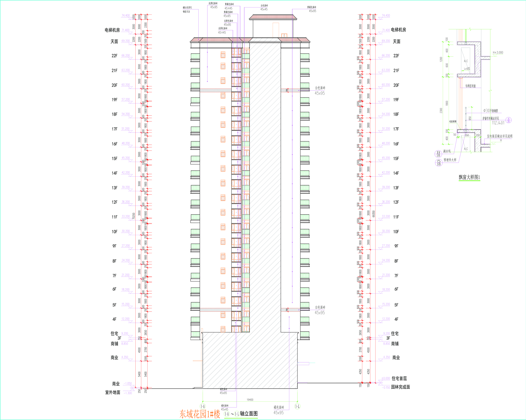Click the 1-A axis bubble below the elevation
The width and height of the screenshot is (526, 420).
coord(203,406)
